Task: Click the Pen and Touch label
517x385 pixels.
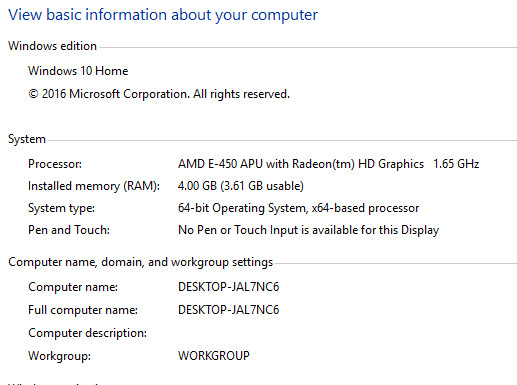Action: pyautogui.click(x=69, y=230)
